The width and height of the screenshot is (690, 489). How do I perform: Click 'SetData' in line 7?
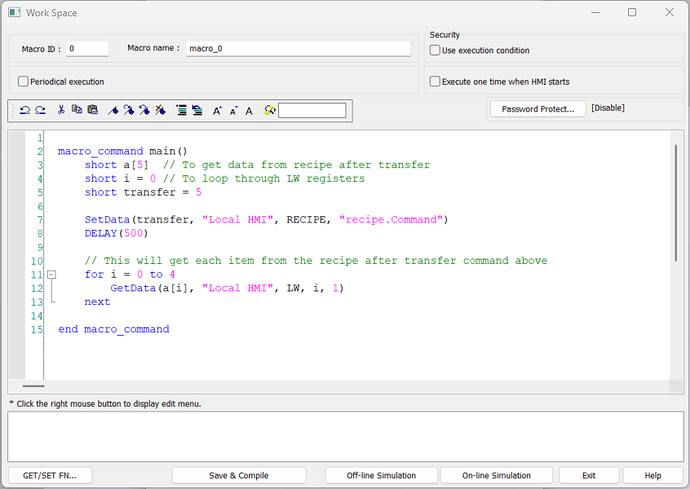click(x=107, y=220)
